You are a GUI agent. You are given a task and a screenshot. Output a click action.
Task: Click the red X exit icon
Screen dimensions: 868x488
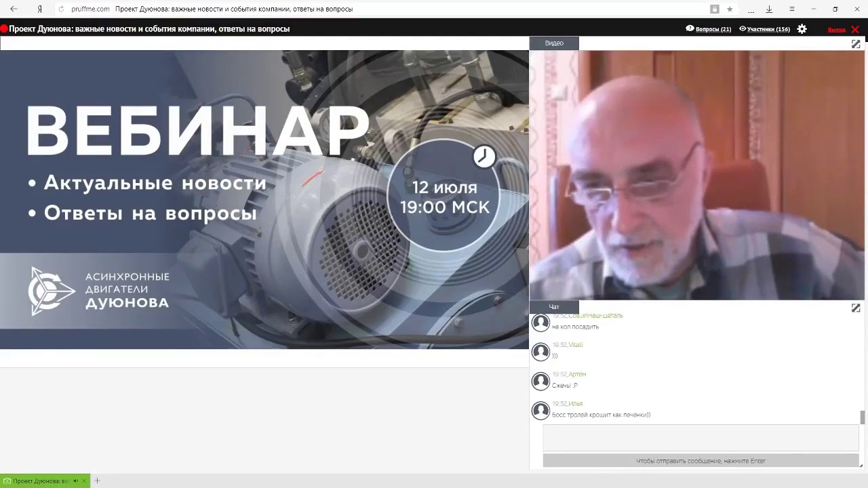[855, 29]
